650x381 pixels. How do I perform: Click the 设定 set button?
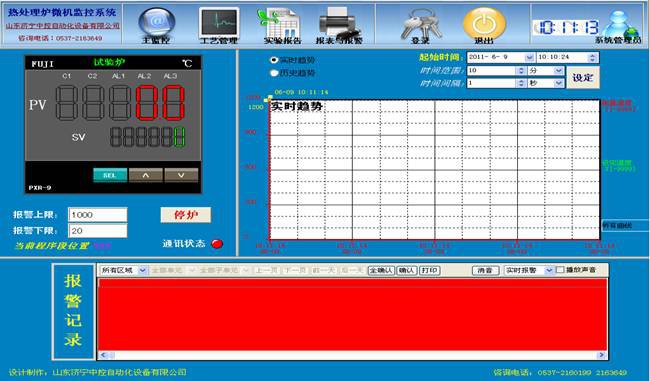583,78
